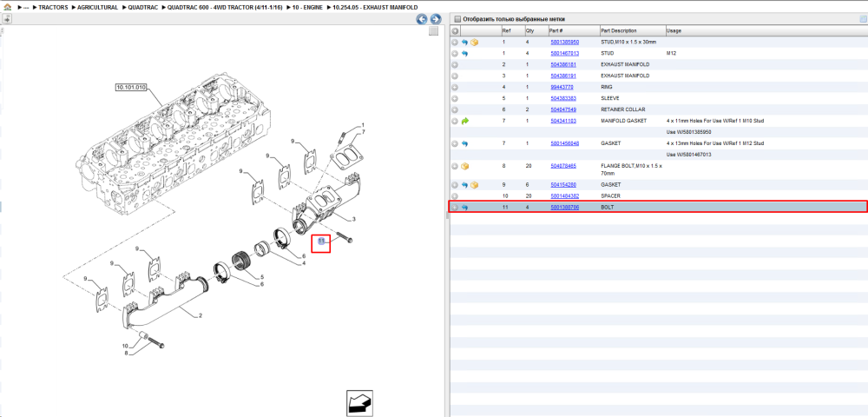Click the 10.101.010 reference label in diagram
The height and width of the screenshot is (417, 868).
(x=131, y=88)
